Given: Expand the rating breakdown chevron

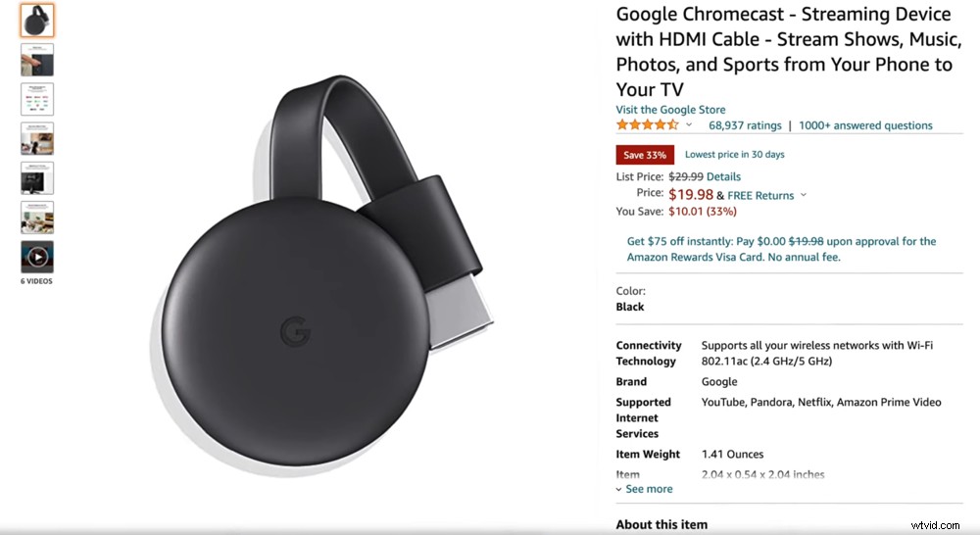Looking at the screenshot, I should pos(689,125).
